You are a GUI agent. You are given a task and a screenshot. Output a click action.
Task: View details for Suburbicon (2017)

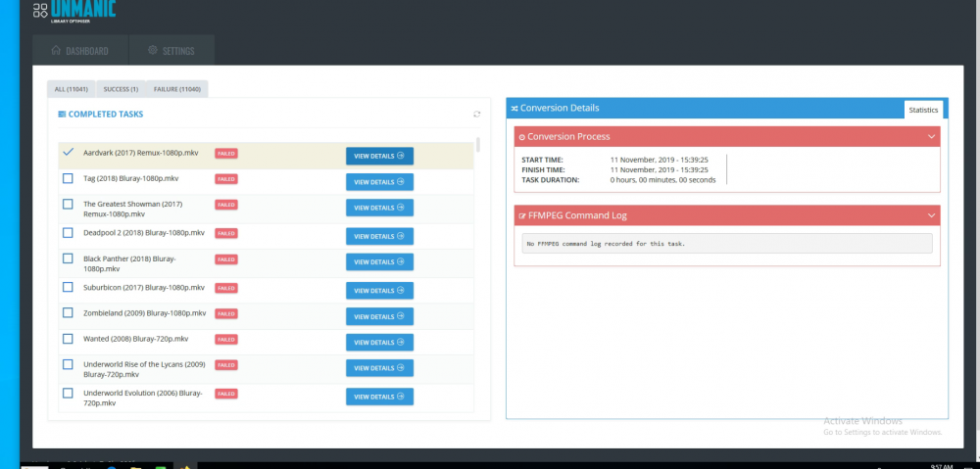[x=379, y=291]
